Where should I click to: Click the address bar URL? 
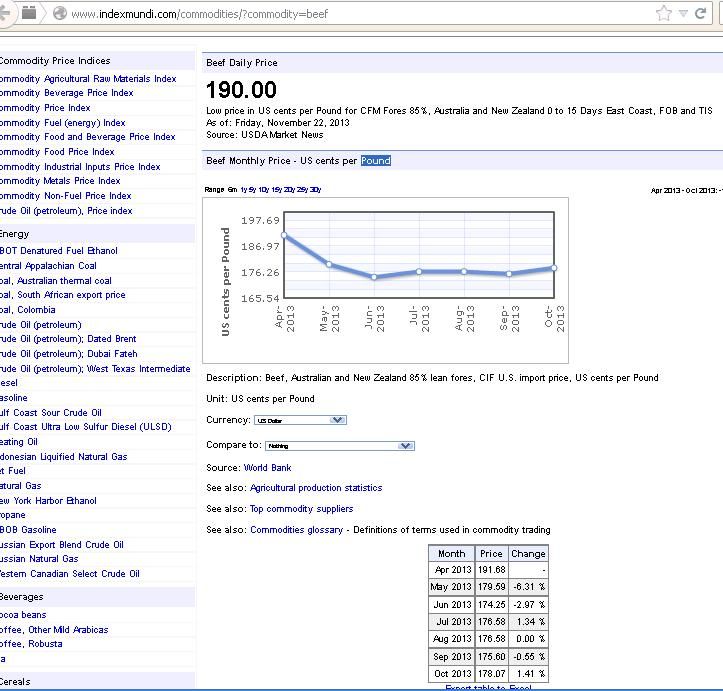pos(200,14)
